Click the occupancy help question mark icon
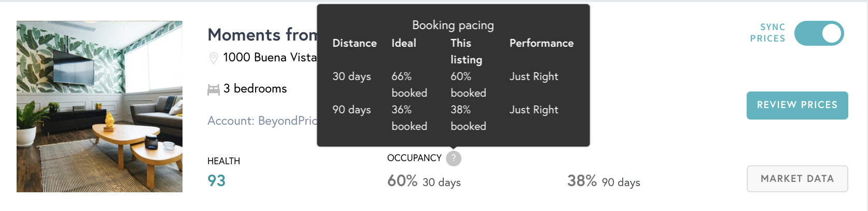Image resolution: width=868 pixels, height=211 pixels. 454,159
